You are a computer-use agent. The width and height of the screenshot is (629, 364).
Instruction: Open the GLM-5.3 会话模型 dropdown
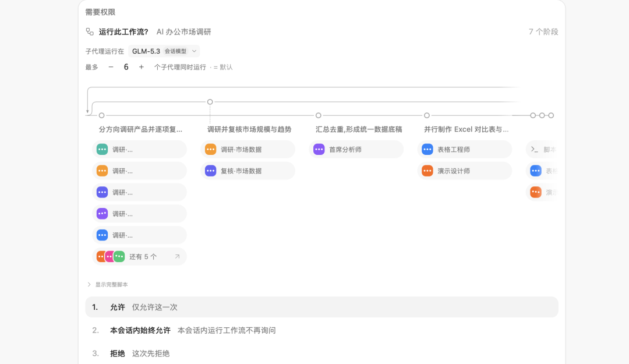(164, 51)
